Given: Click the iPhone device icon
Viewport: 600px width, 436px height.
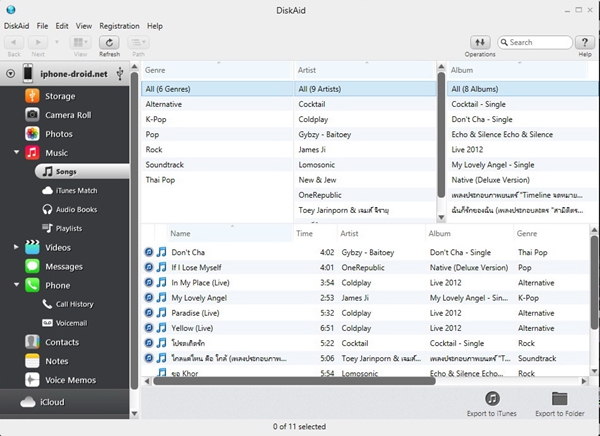Looking at the screenshot, I should point(28,73).
